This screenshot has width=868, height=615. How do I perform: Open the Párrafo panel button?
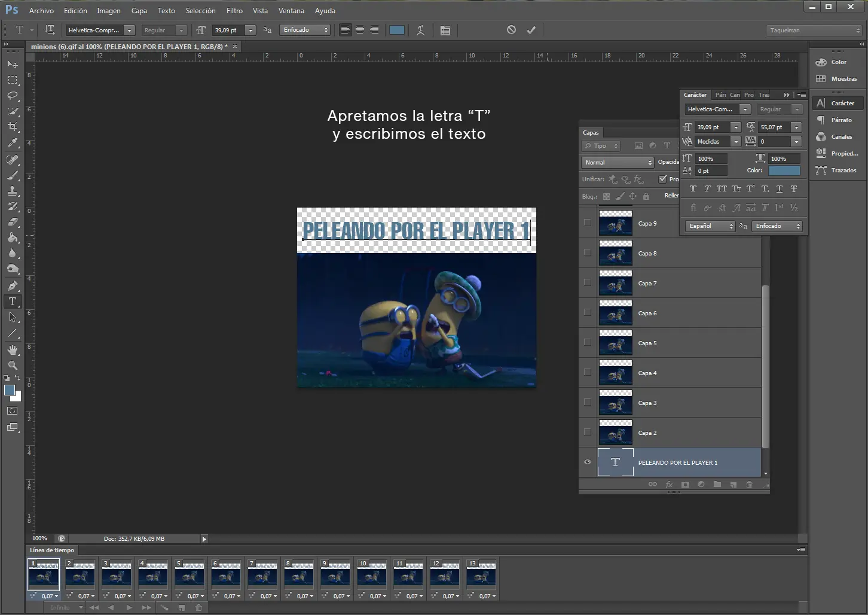click(x=837, y=120)
